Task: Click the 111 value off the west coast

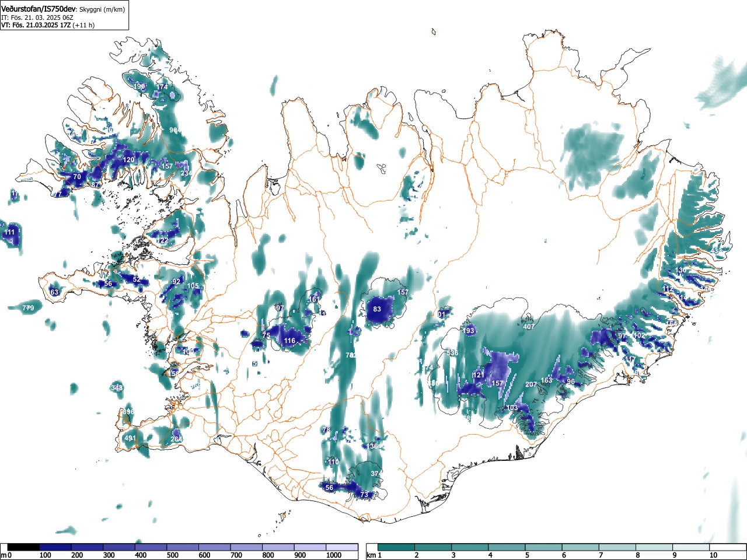Action: (9, 232)
